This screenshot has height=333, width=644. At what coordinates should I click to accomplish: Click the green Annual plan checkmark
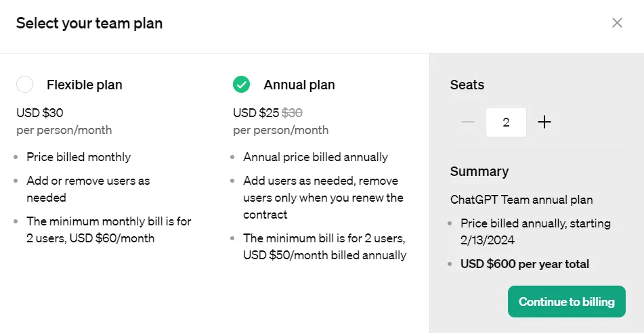pyautogui.click(x=241, y=85)
